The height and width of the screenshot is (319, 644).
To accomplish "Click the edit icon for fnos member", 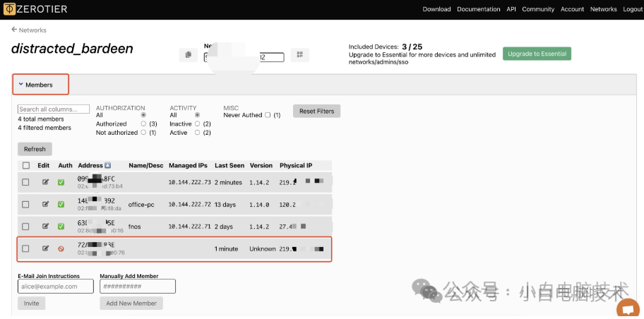I will click(x=46, y=227).
